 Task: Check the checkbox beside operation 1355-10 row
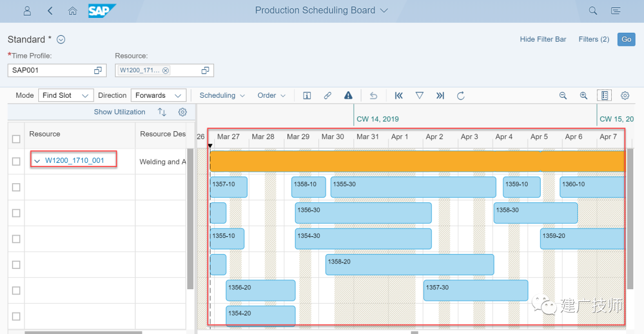coord(16,239)
